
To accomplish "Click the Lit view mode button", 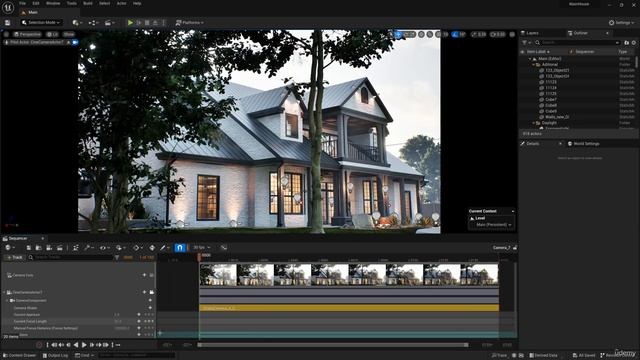I will click(52, 34).
